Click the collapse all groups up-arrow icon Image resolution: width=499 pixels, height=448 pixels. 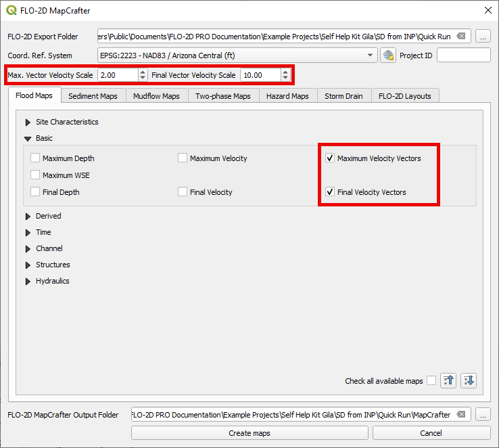point(448,381)
